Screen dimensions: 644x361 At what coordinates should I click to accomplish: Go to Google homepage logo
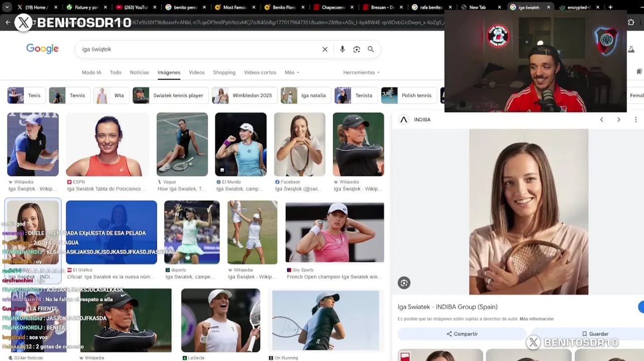pos(42,49)
